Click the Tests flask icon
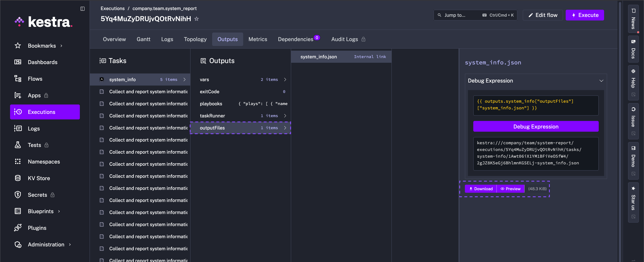 point(18,145)
